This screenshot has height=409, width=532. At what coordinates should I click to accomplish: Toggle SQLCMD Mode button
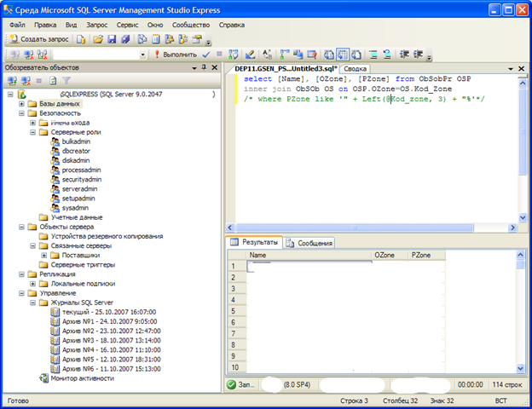click(312, 55)
